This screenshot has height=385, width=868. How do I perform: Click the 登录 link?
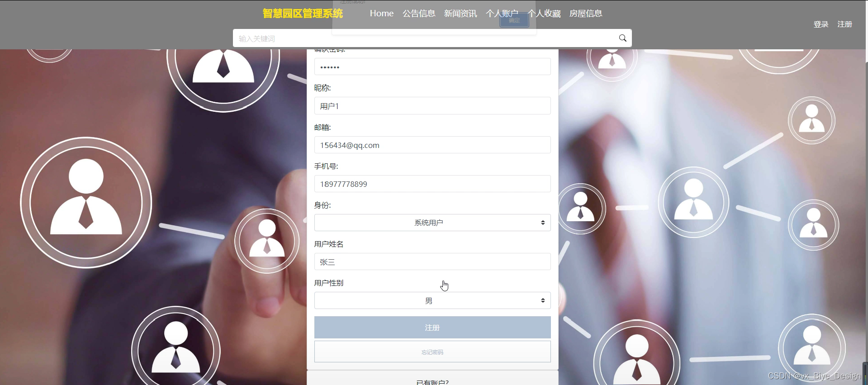(x=821, y=24)
